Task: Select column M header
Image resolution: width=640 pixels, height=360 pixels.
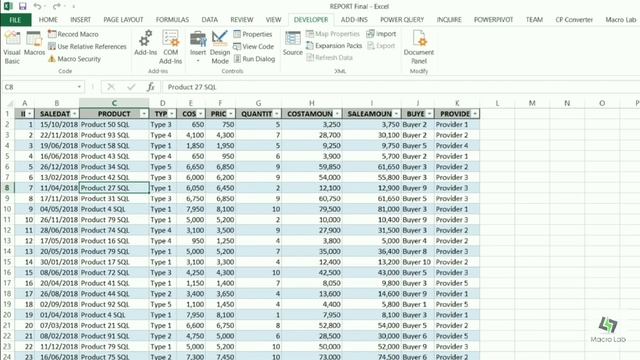Action: pyautogui.click(x=532, y=103)
